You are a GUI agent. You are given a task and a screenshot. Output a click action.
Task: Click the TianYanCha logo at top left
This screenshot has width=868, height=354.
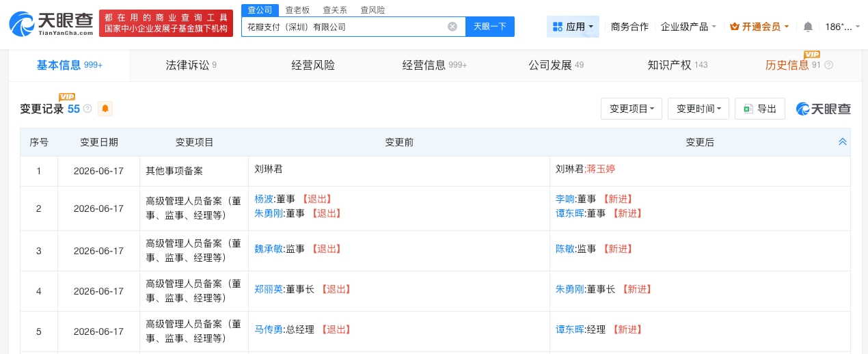[51, 23]
